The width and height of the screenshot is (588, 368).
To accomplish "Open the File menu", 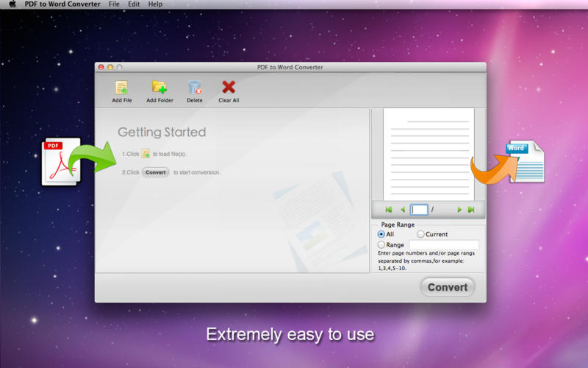I will point(114,4).
